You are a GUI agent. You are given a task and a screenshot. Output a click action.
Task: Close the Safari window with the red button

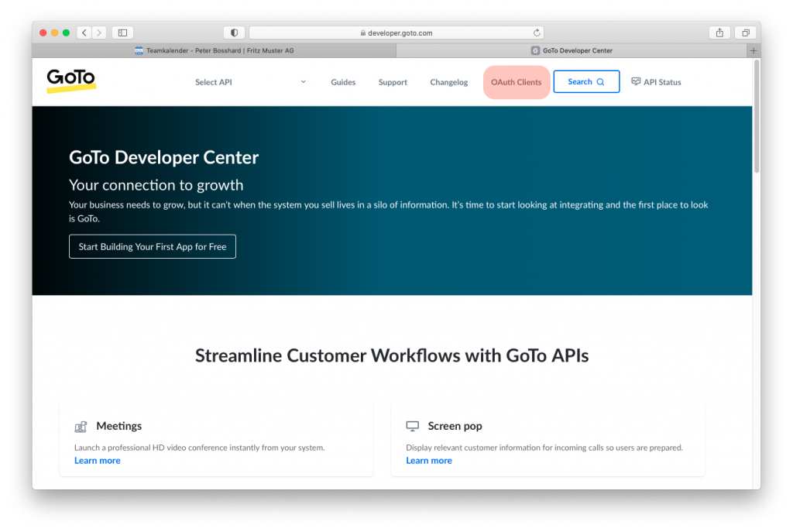(43, 33)
